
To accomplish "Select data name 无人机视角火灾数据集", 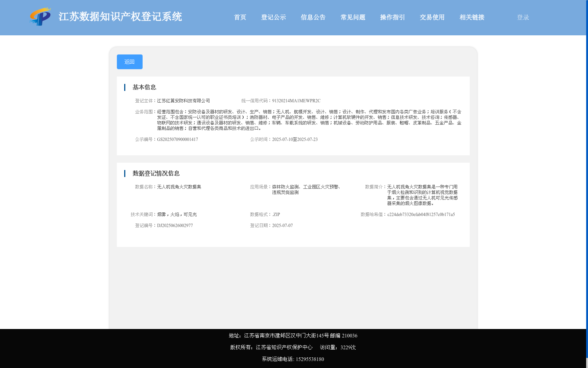I will (x=179, y=187).
